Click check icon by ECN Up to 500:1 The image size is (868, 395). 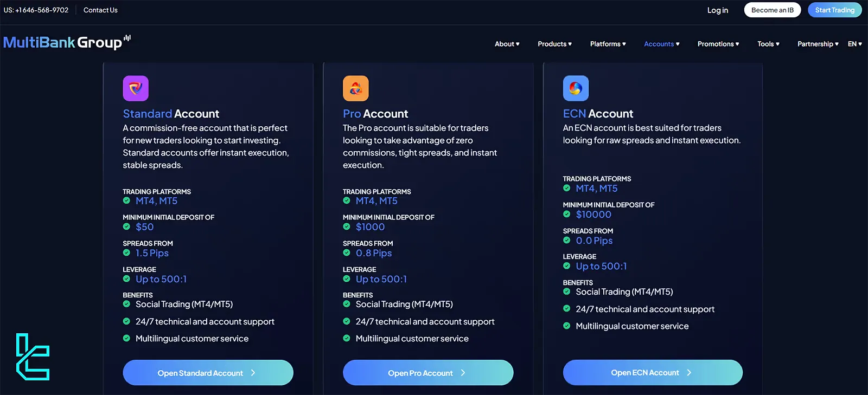click(x=567, y=266)
